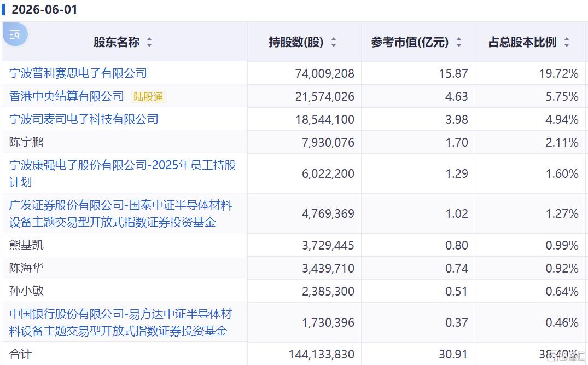The height and width of the screenshot is (365, 588).
Task: Sort by 参考市值(亿元) column arrows
Action: pos(458,42)
